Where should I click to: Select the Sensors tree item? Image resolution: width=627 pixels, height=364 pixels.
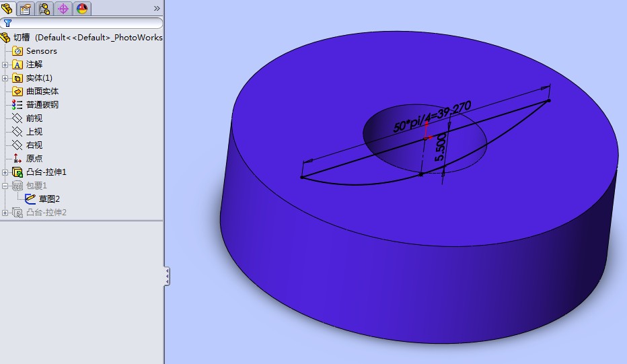(x=42, y=51)
